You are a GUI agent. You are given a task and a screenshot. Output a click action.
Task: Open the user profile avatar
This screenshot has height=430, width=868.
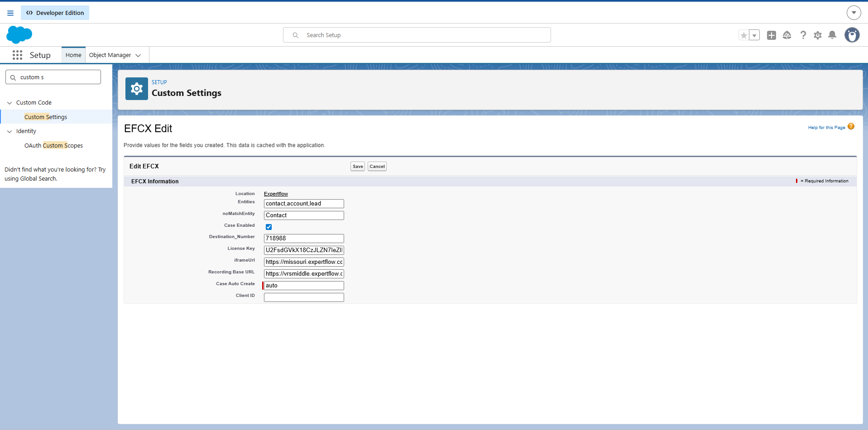(852, 35)
